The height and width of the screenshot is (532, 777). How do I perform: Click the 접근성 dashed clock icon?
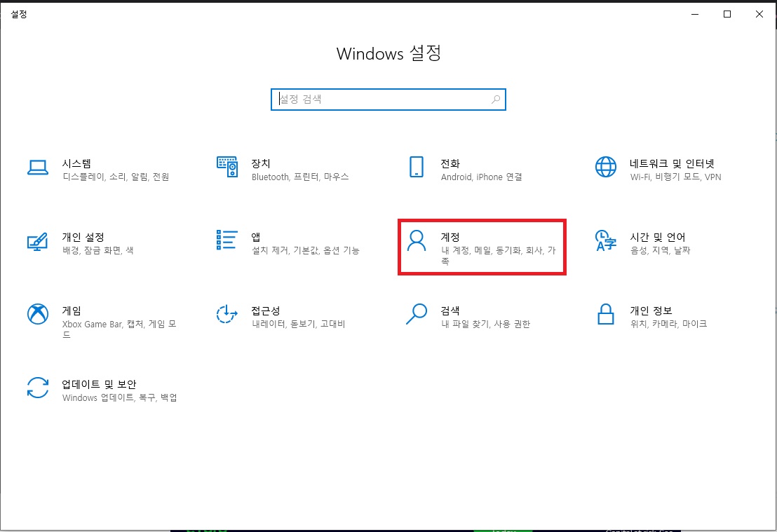[x=227, y=314]
